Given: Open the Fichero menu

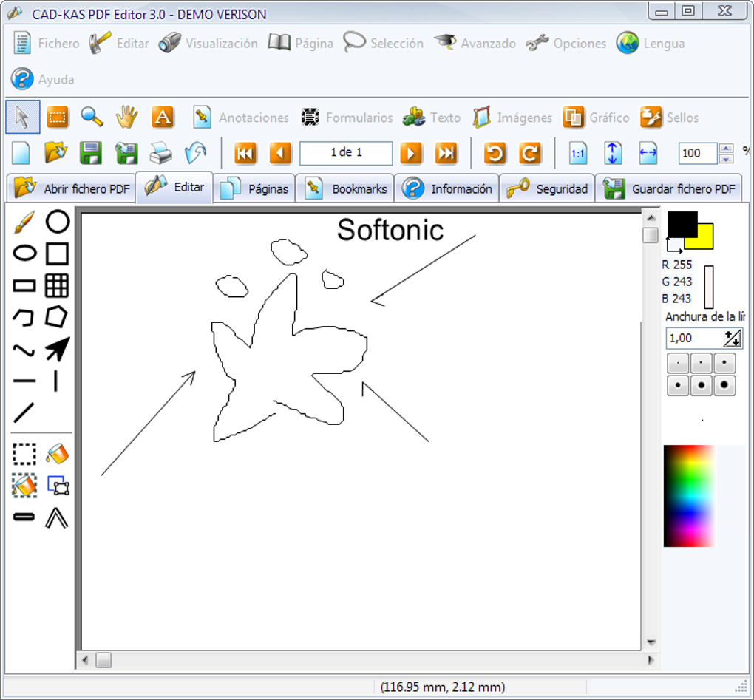Looking at the screenshot, I should 46,44.
